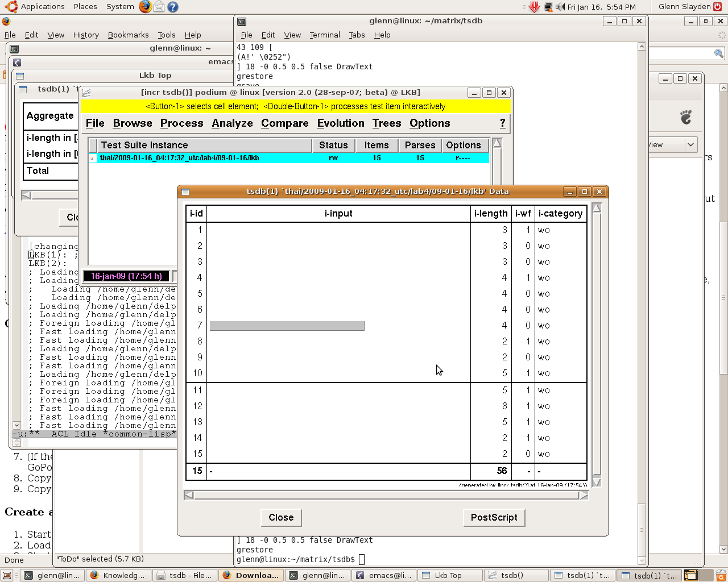Open Tools menu in the Firefox window

[167, 35]
